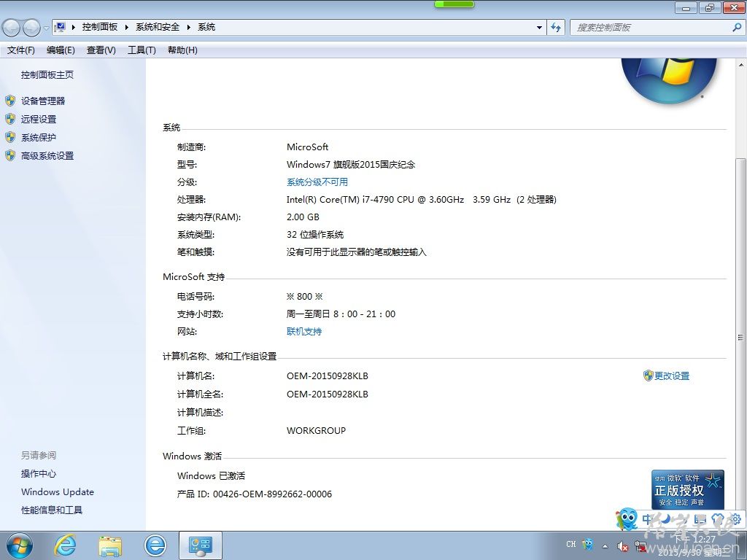The image size is (747, 560).
Task: Open the 编辑(E) menu
Action: tap(61, 50)
